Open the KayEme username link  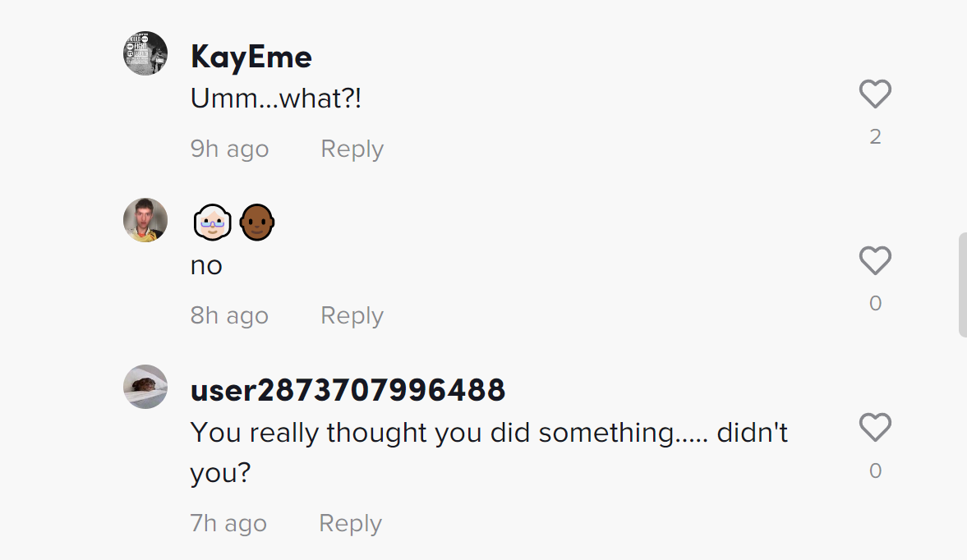point(251,57)
